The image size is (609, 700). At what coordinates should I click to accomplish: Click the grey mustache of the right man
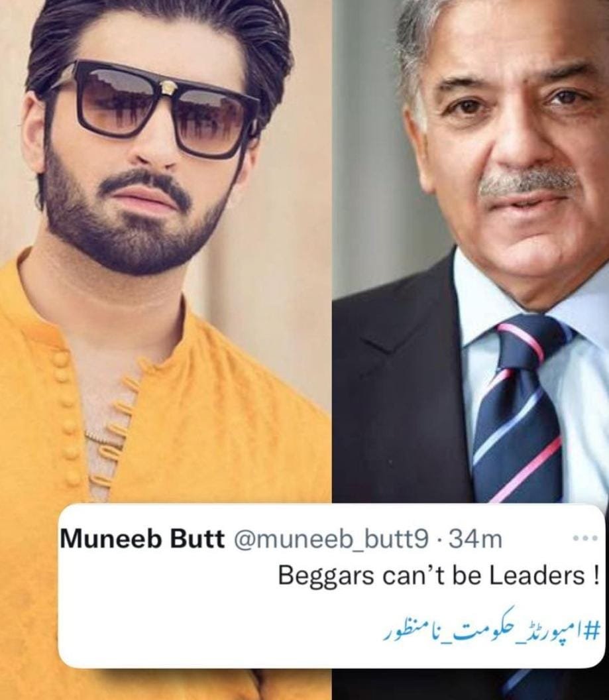point(531,184)
